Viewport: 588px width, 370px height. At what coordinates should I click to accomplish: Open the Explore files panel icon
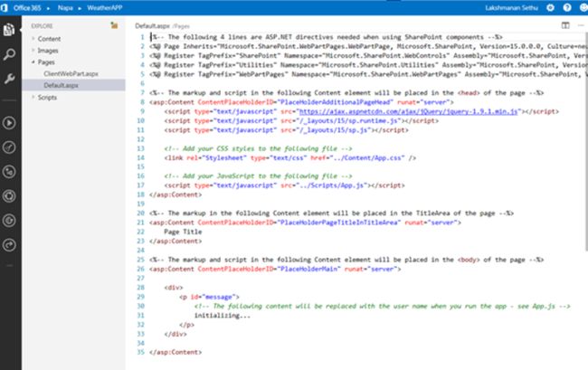[9, 30]
